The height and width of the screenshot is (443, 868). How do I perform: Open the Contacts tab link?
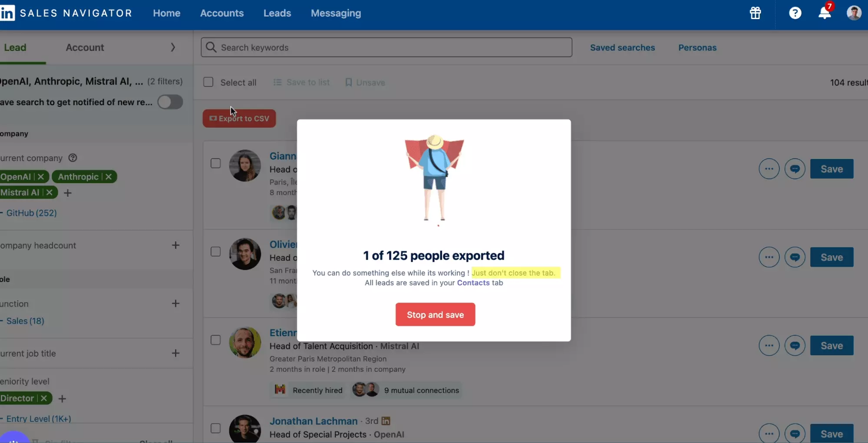(473, 283)
